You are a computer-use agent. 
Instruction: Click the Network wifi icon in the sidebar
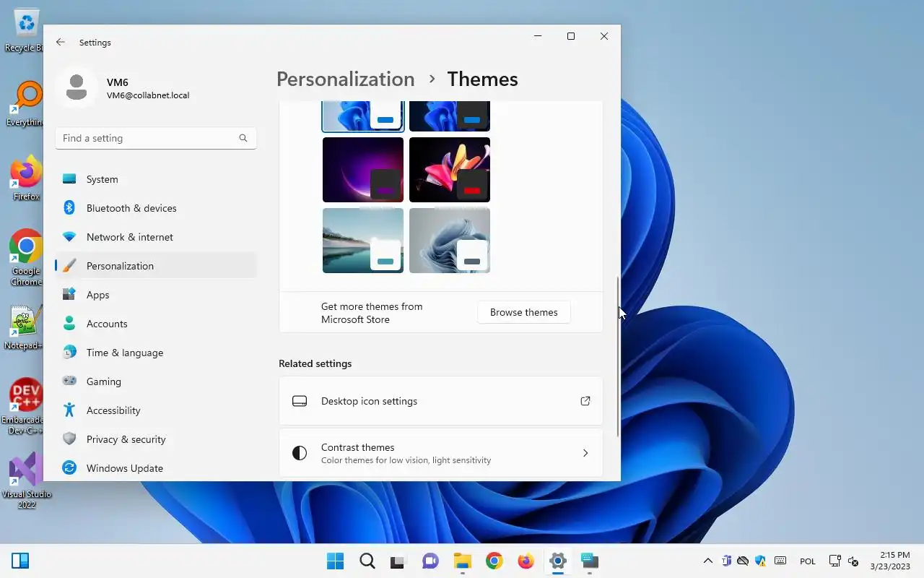click(69, 237)
